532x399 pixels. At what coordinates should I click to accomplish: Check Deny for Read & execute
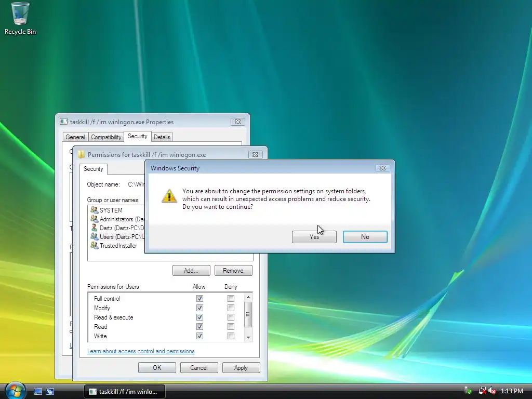click(x=231, y=317)
